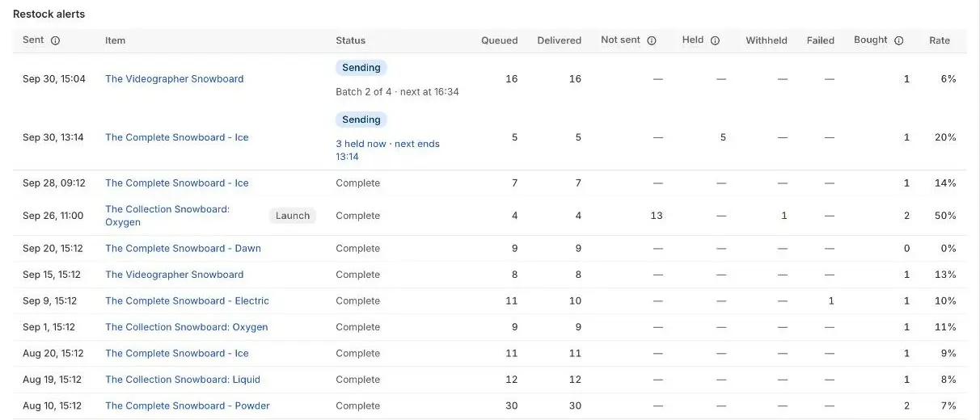
Task: Open The Complete Snowboard - Dawn link
Action: 183,249
